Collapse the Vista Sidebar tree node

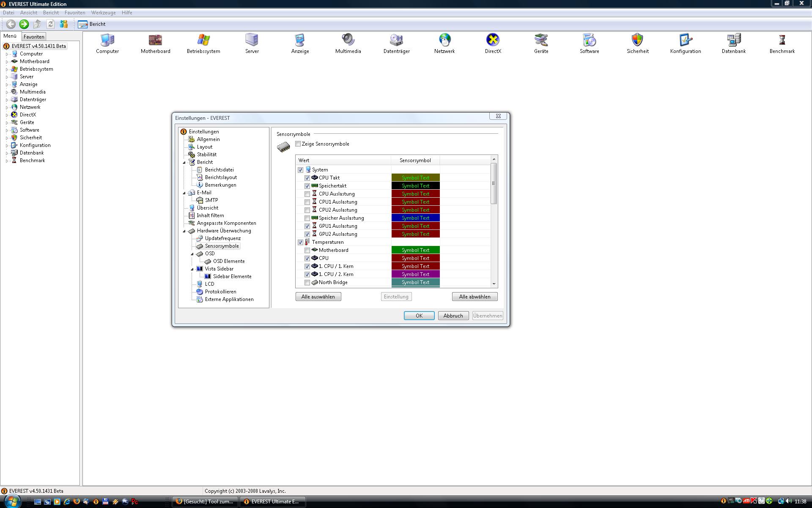click(192, 269)
